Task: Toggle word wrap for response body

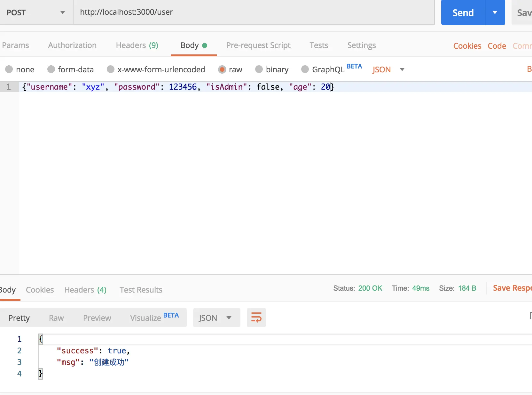Action: point(256,318)
